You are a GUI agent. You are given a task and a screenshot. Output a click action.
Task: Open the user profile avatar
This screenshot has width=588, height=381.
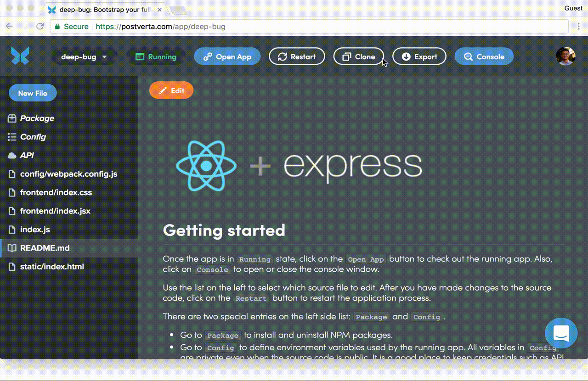point(565,56)
